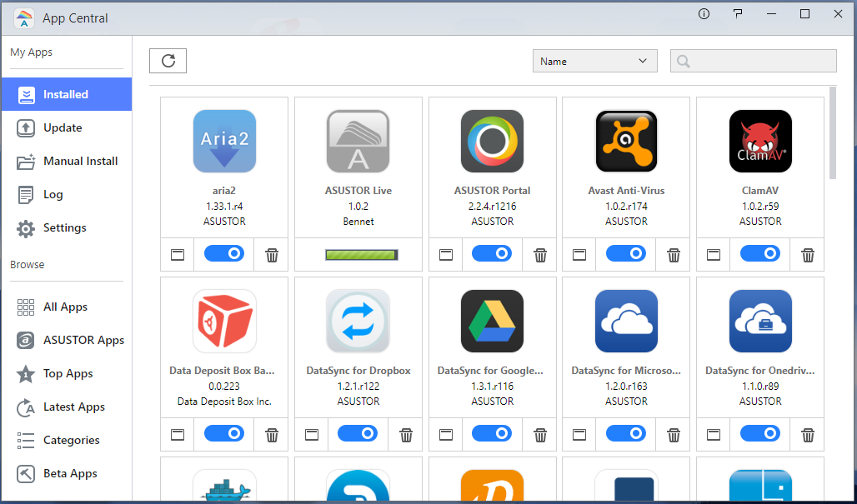Open DataSync for Onedrive window icon
The height and width of the screenshot is (504, 857).
click(x=714, y=435)
